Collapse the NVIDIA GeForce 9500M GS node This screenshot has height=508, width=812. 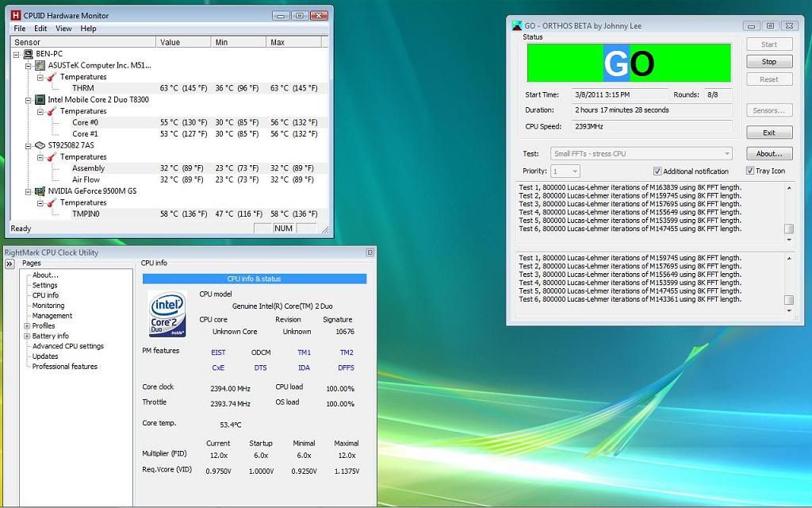click(28, 191)
